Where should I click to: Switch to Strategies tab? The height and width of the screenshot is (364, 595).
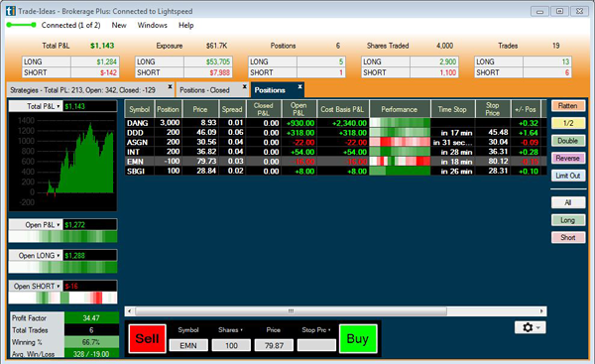82,90
